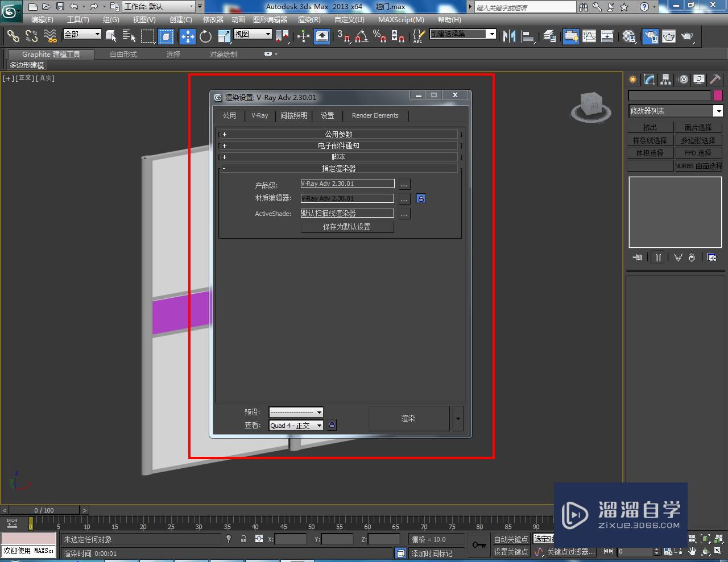The height and width of the screenshot is (562, 728).
Task: Open the selection filter '全部' dropdown
Action: pos(82,34)
